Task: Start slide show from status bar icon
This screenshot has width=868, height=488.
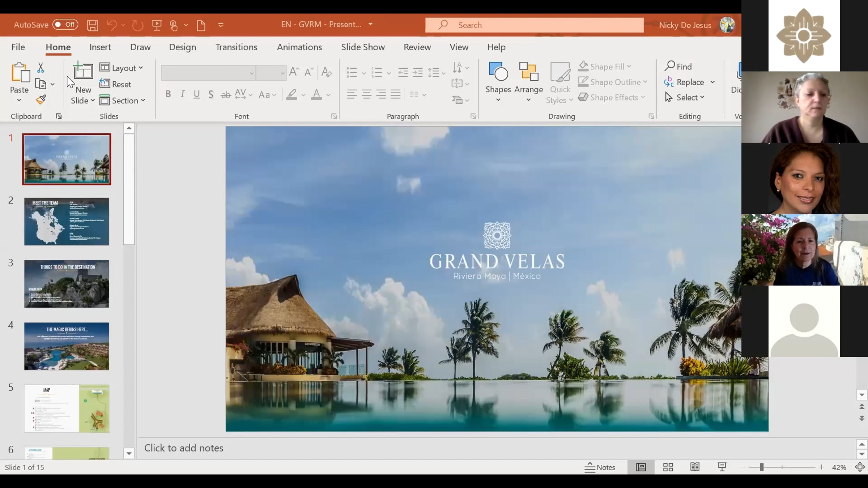Action: pyautogui.click(x=722, y=467)
